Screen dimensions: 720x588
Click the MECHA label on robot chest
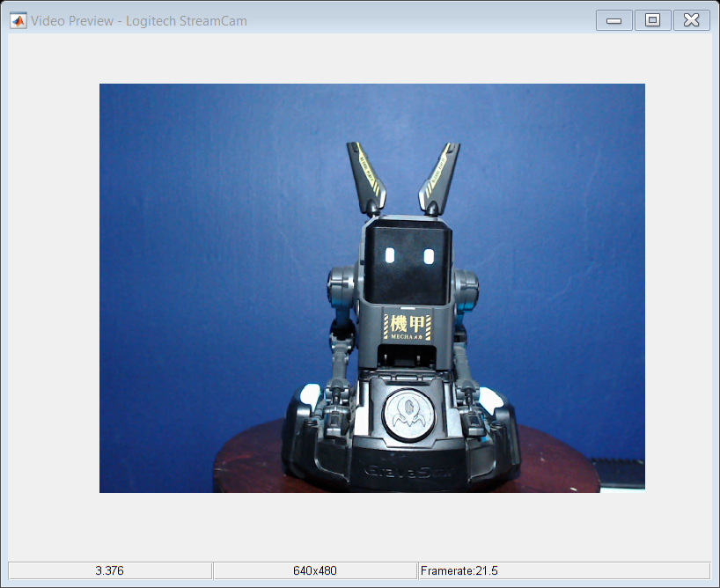pos(410,327)
